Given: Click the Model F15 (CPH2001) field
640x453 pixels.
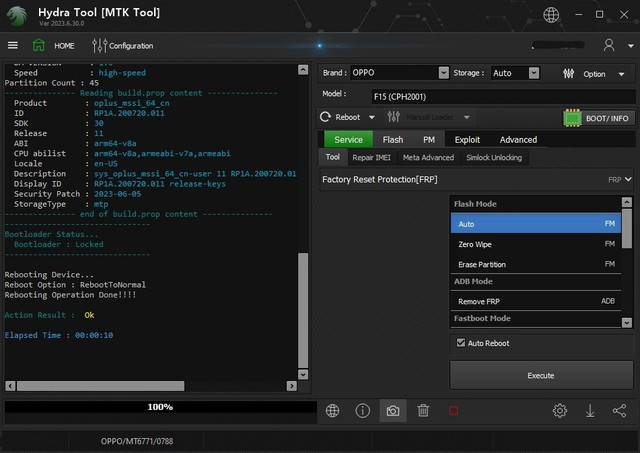Looking at the screenshot, I should [x=503, y=97].
